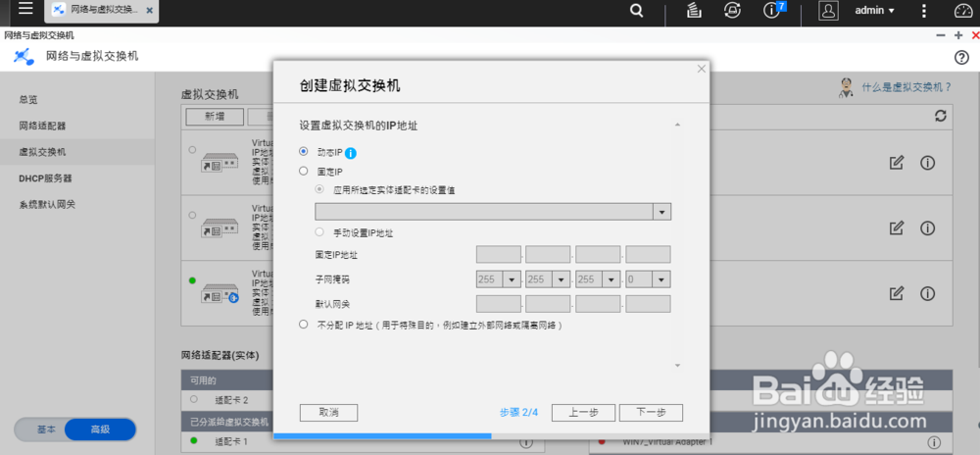
Task: Show info for the first virtual switch
Action: click(927, 163)
